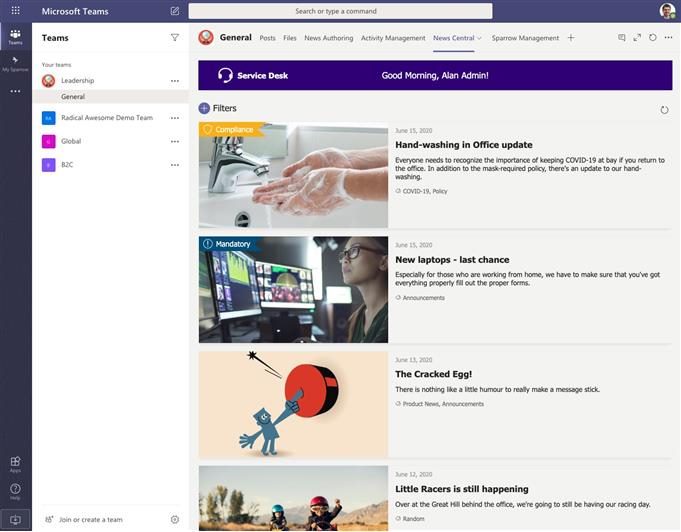Open the Teams icon in left rail
Screen dimensions: 681x532
tap(15, 37)
